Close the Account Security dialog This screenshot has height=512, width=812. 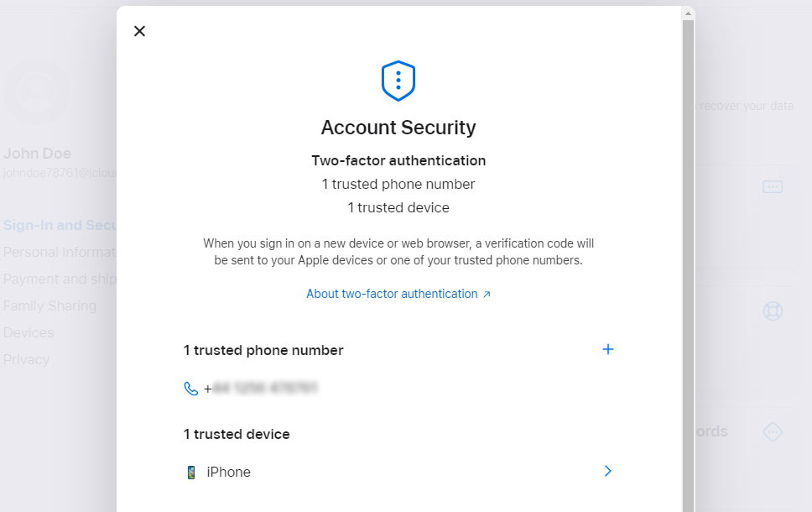coord(139,31)
